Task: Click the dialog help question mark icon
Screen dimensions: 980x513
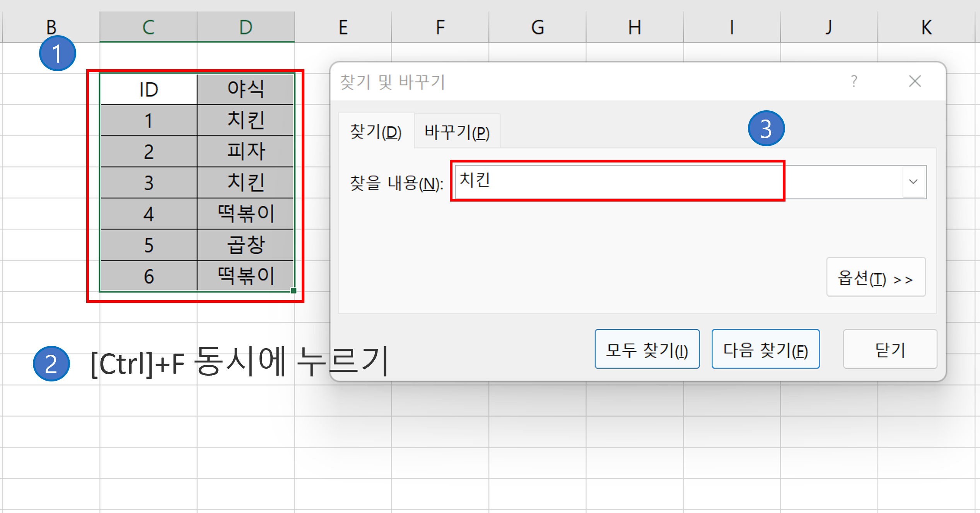Action: pyautogui.click(x=854, y=81)
